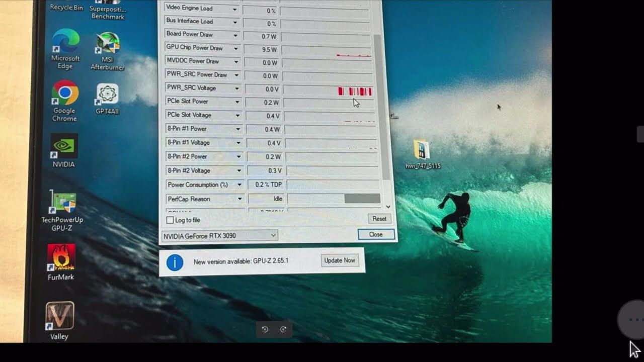
Task: Click the scroll down arrow of sensor list
Action: 388,207
